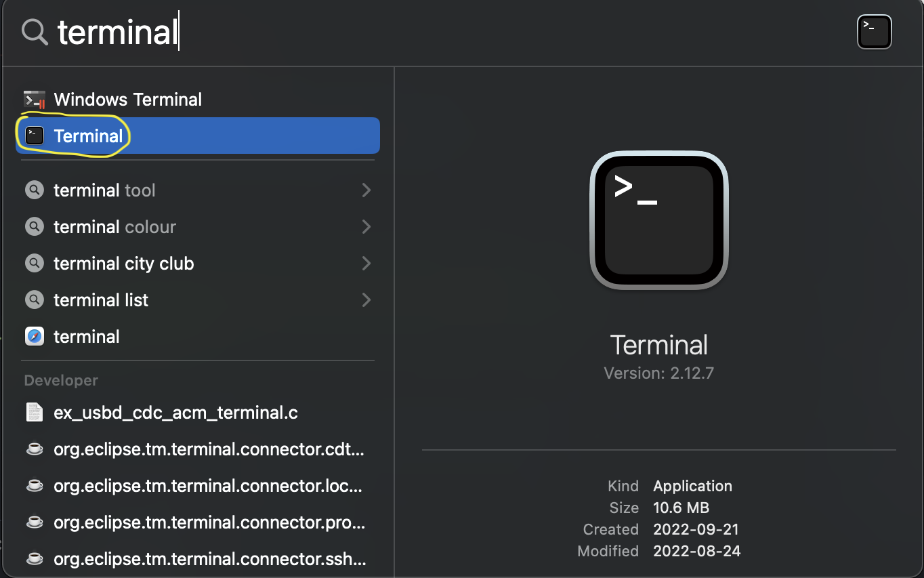Click the Terminal title in preview pane
The image size is (924, 578).
tap(659, 345)
